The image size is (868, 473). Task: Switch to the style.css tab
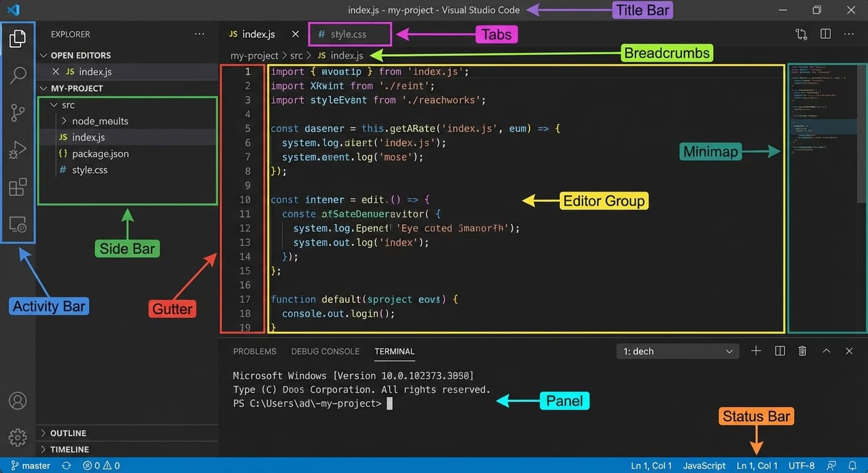coord(350,34)
